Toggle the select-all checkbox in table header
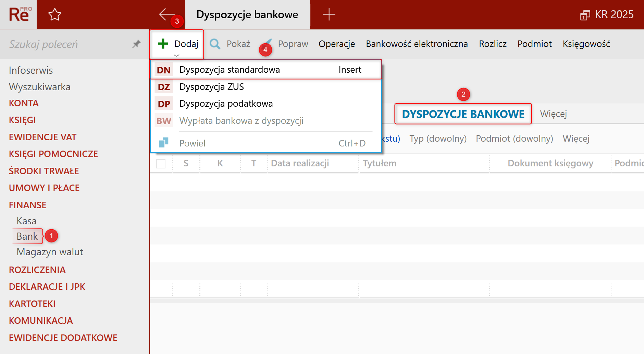Image resolution: width=644 pixels, height=354 pixels. (x=161, y=164)
